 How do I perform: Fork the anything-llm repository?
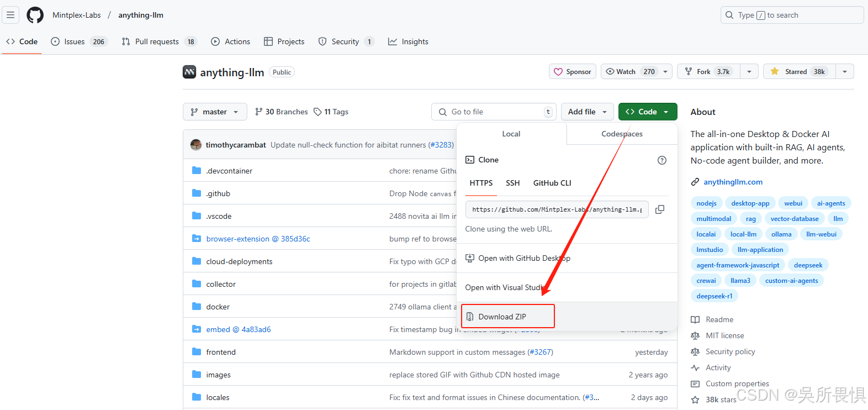click(709, 71)
